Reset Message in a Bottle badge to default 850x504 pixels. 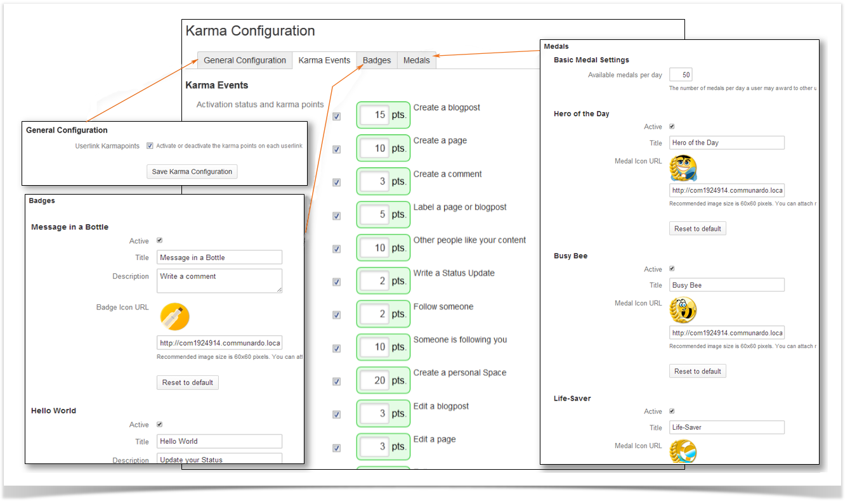coord(188,382)
